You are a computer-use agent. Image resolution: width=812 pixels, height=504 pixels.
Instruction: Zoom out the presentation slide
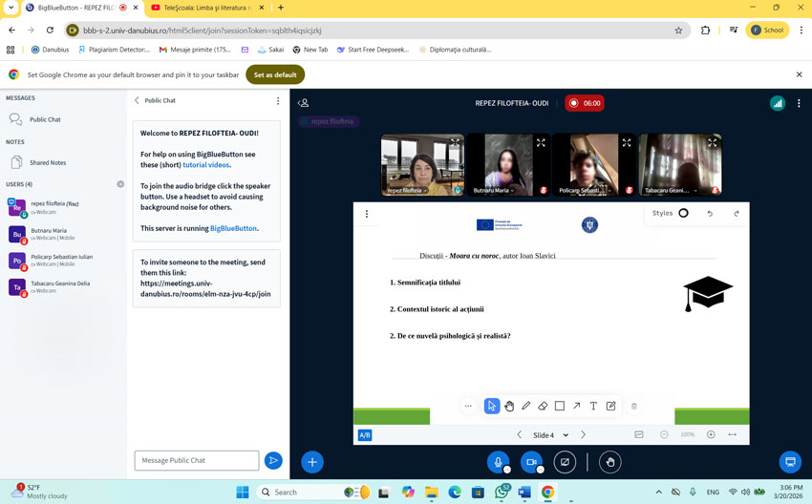[664, 434]
